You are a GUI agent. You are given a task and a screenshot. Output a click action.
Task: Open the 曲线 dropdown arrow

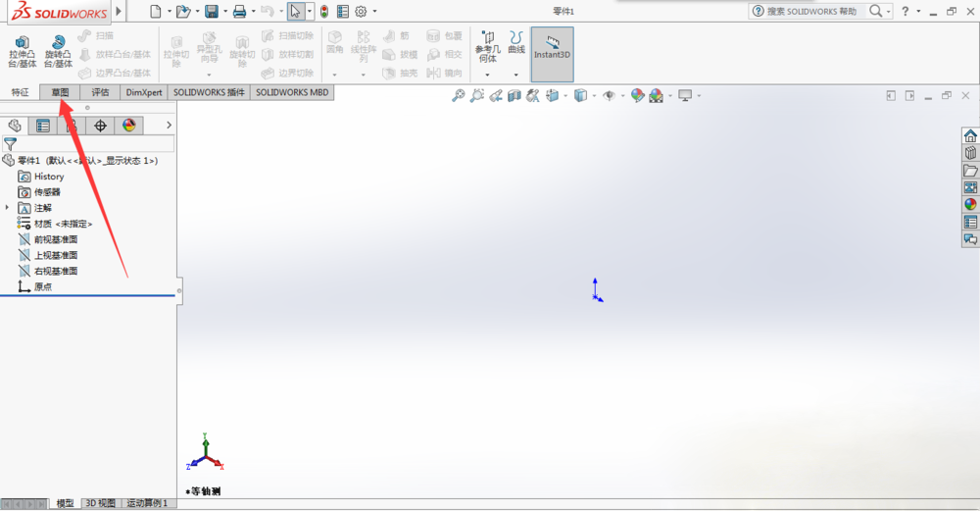tap(516, 76)
